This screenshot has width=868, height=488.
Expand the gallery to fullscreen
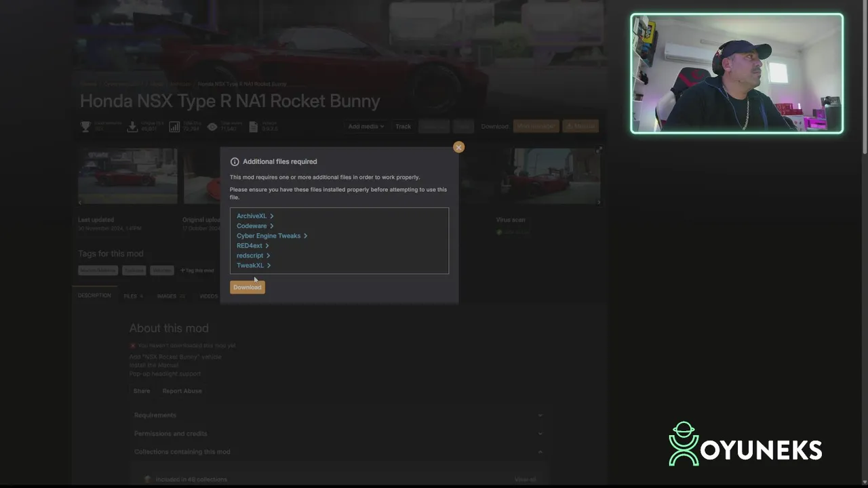pos(599,150)
